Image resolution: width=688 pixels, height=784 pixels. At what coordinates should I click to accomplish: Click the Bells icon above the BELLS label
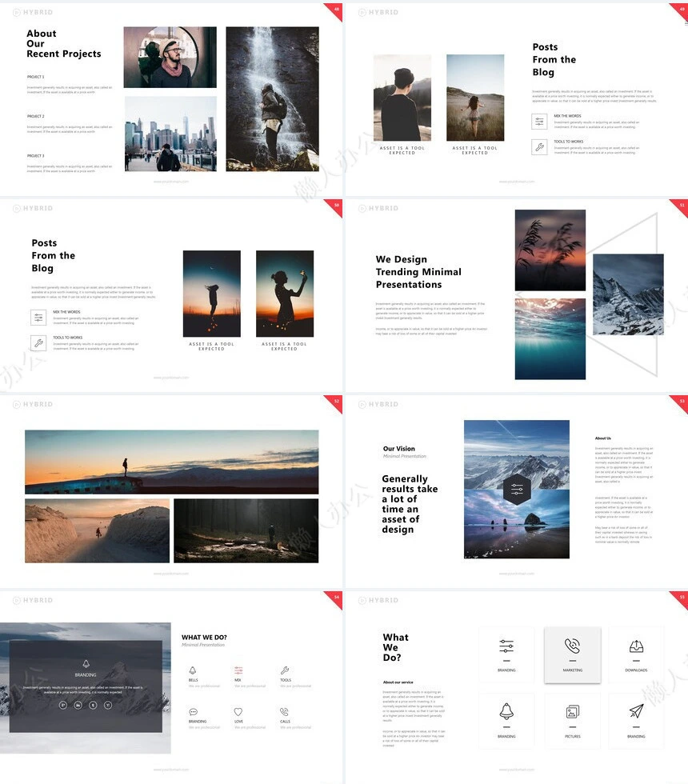tap(193, 670)
